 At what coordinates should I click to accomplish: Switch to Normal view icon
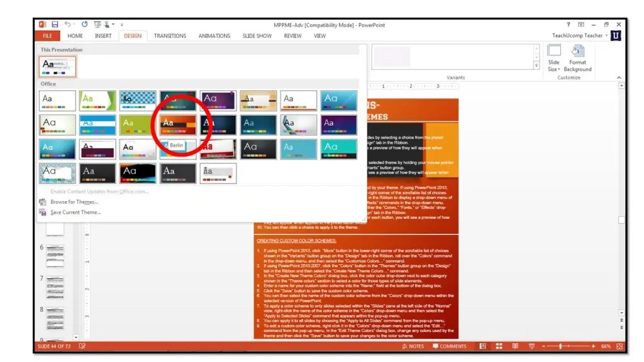(x=483, y=346)
